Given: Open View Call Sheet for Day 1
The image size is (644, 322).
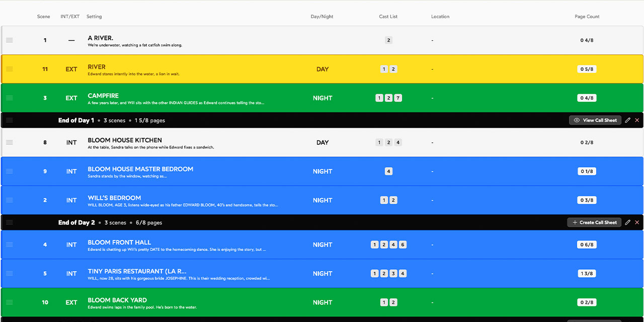Looking at the screenshot, I should [595, 120].
